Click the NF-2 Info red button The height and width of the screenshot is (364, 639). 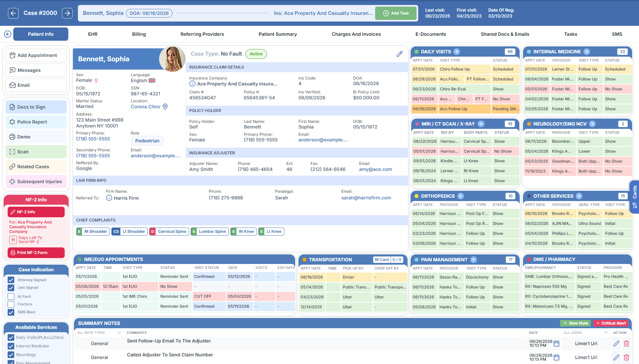[36, 212]
